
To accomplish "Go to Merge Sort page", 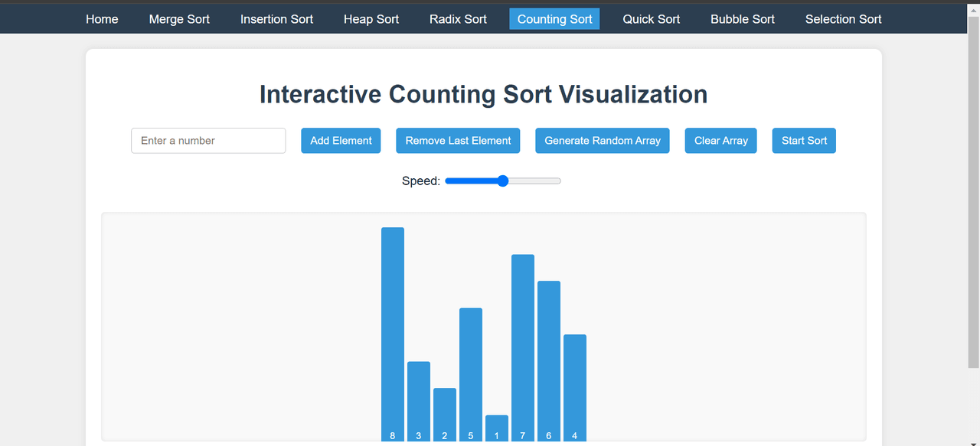I will (x=179, y=19).
